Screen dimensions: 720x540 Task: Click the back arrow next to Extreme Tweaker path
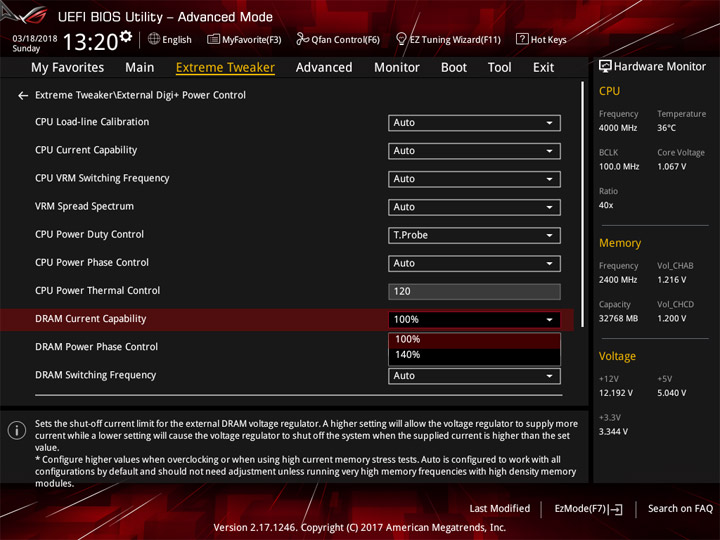(x=22, y=96)
